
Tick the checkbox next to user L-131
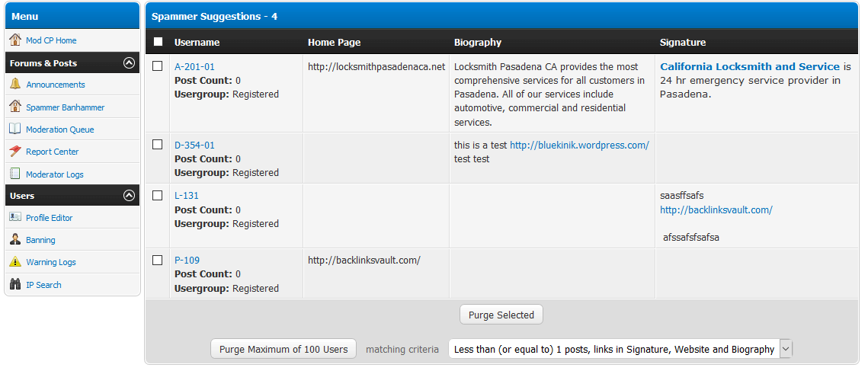click(x=158, y=196)
